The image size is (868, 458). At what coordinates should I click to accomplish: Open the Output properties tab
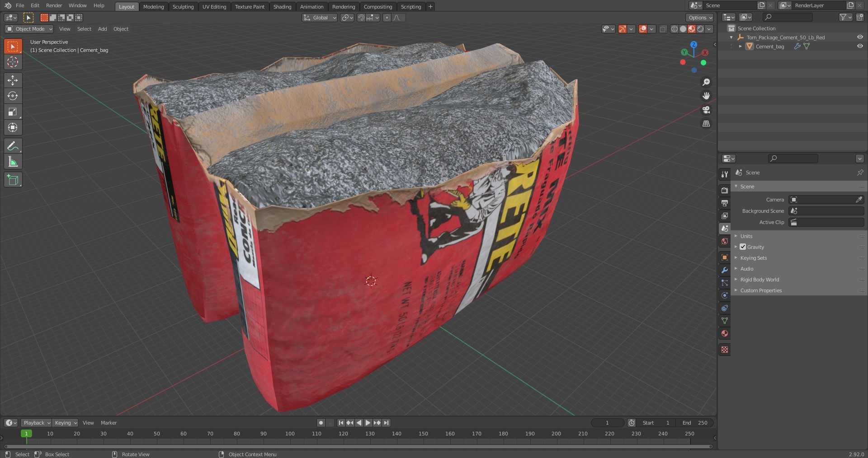tap(725, 203)
